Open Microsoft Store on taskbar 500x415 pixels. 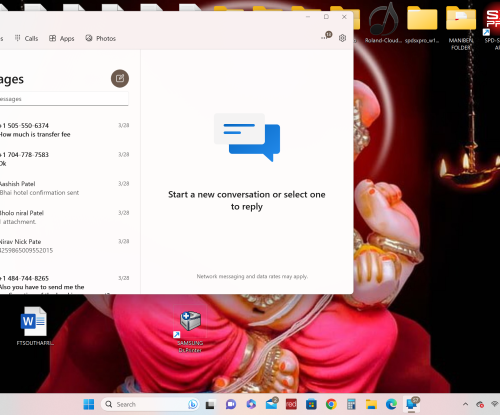pos(311,404)
